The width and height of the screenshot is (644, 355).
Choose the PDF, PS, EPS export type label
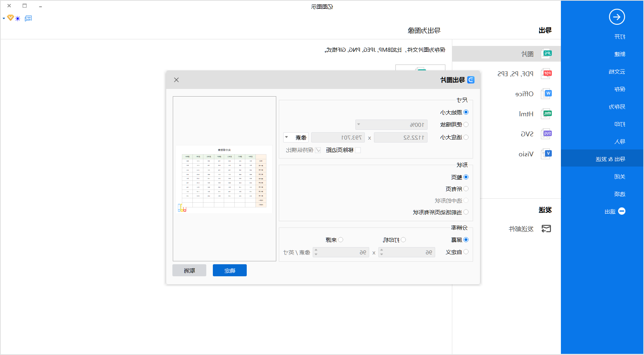tap(516, 74)
